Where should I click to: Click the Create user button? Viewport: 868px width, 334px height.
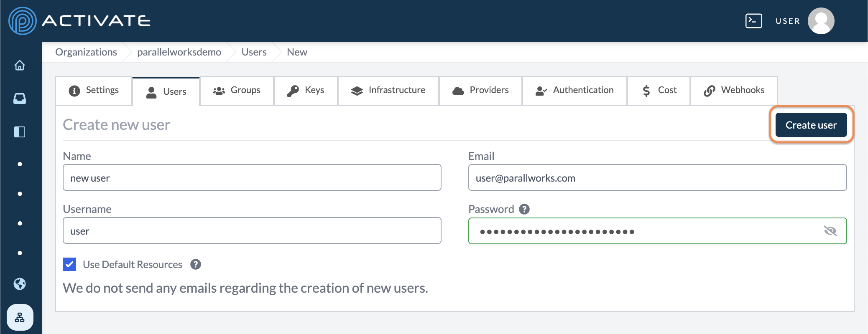[x=811, y=125]
